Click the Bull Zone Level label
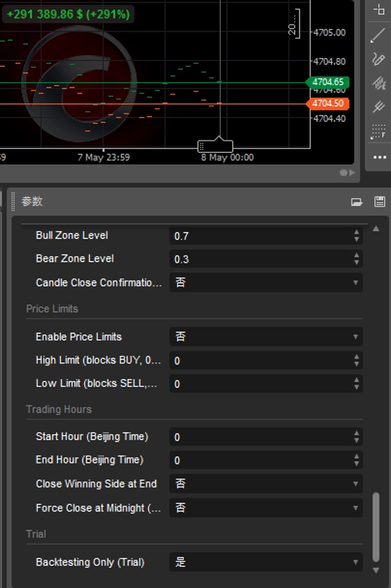Screen dimensions: 391x588 [x=72, y=236]
